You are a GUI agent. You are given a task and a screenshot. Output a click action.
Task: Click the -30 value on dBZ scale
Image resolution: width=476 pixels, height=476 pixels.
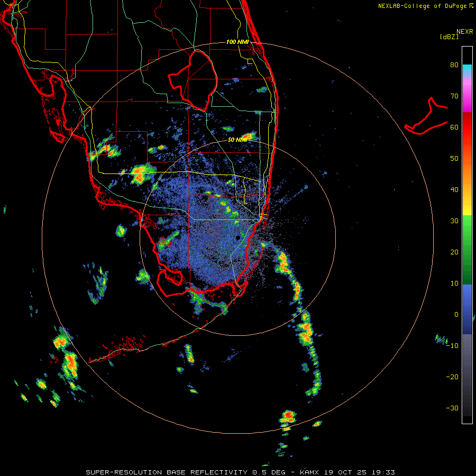pyautogui.click(x=452, y=408)
